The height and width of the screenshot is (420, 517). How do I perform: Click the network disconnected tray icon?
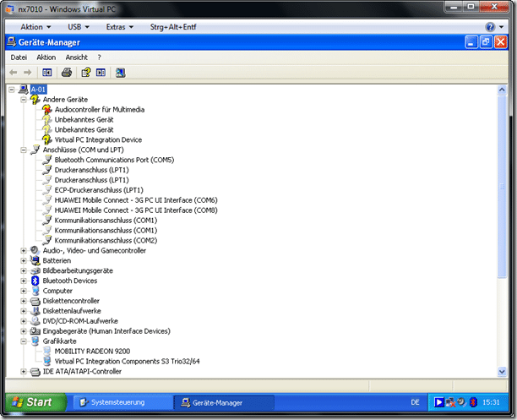[450, 402]
